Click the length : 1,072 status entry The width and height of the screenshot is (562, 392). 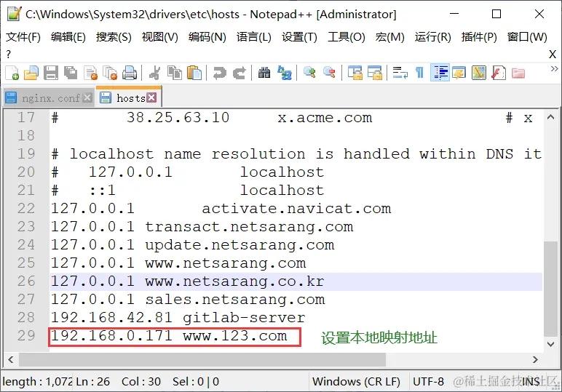(x=37, y=382)
